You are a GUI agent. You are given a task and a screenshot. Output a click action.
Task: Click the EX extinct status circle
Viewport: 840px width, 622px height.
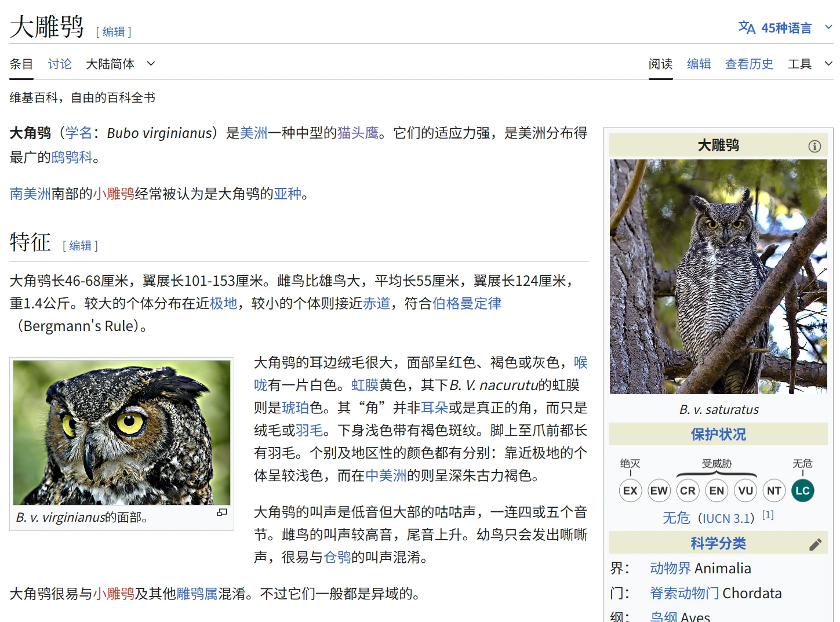coord(630,491)
